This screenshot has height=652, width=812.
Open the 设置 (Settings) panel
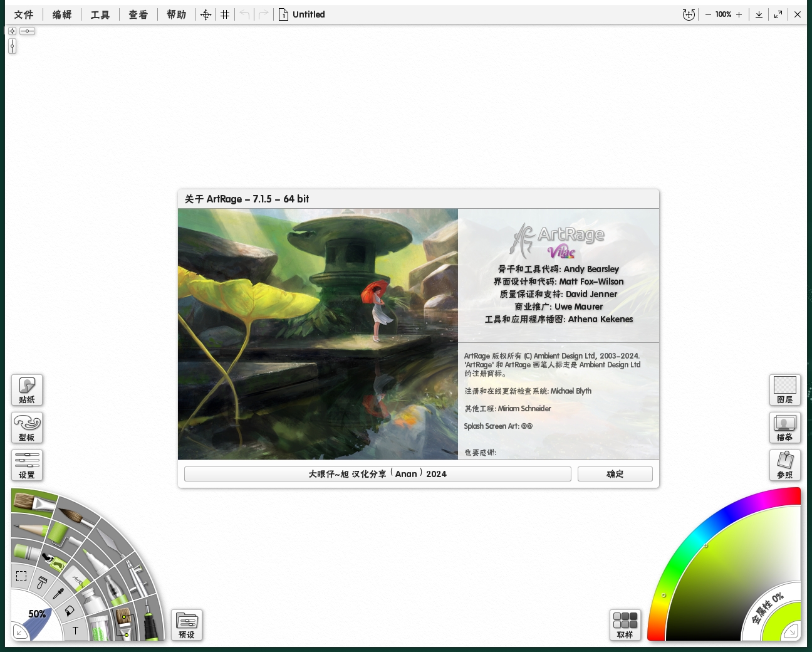(x=27, y=465)
